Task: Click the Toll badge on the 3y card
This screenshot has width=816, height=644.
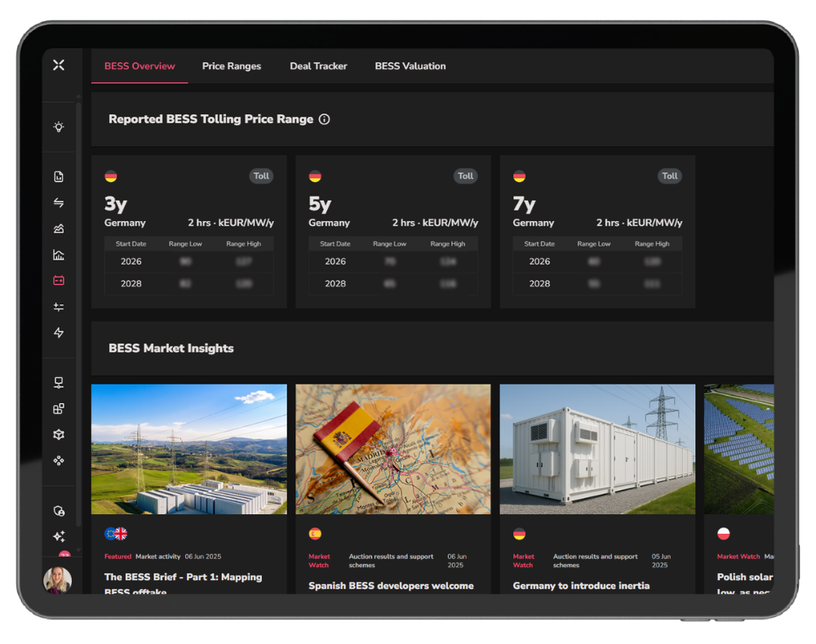Action: point(261,175)
